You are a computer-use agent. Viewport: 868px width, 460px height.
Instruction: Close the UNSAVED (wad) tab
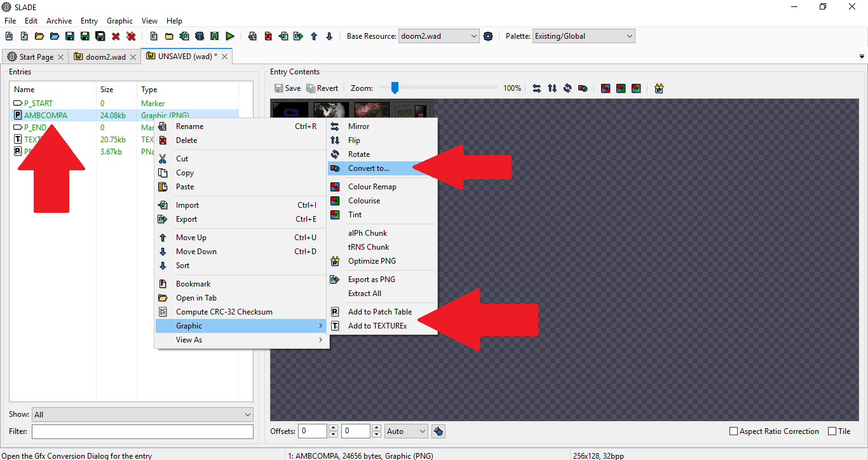click(x=224, y=57)
